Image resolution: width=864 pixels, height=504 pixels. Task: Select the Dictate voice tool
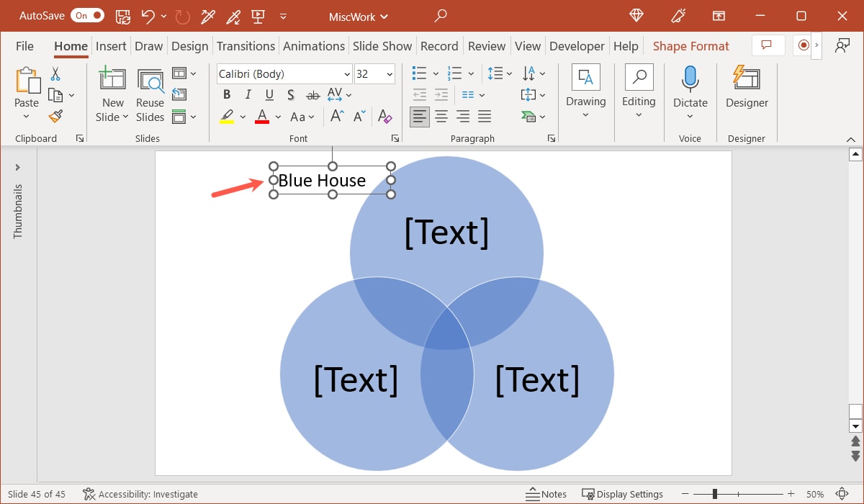690,90
